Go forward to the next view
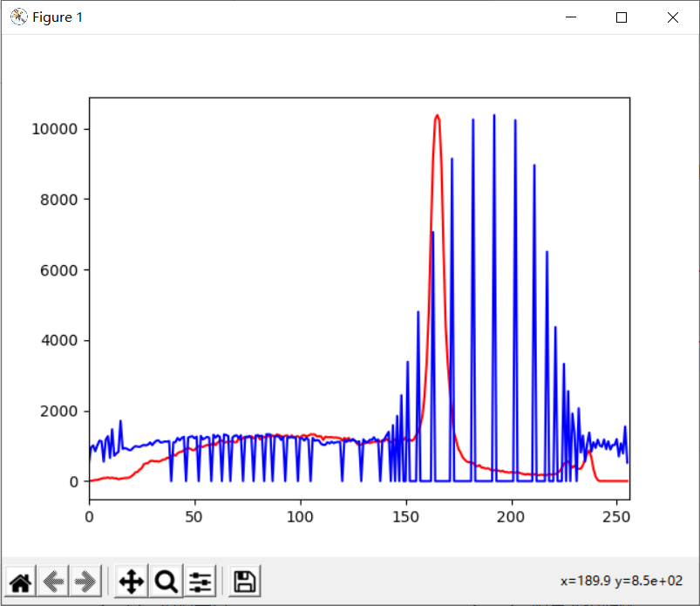Screen dimensions: 700x606 coord(85,581)
